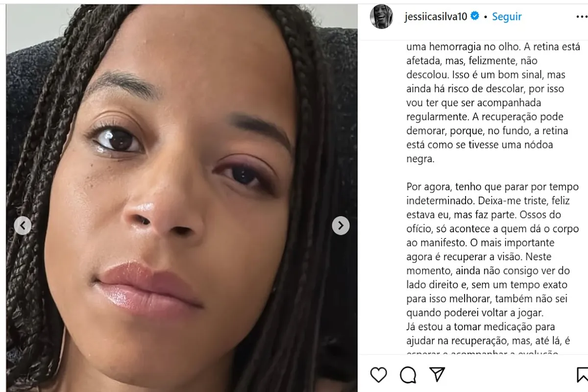Open the jessiicasilva10 profile avatar
The image size is (588, 392).
coord(381,17)
